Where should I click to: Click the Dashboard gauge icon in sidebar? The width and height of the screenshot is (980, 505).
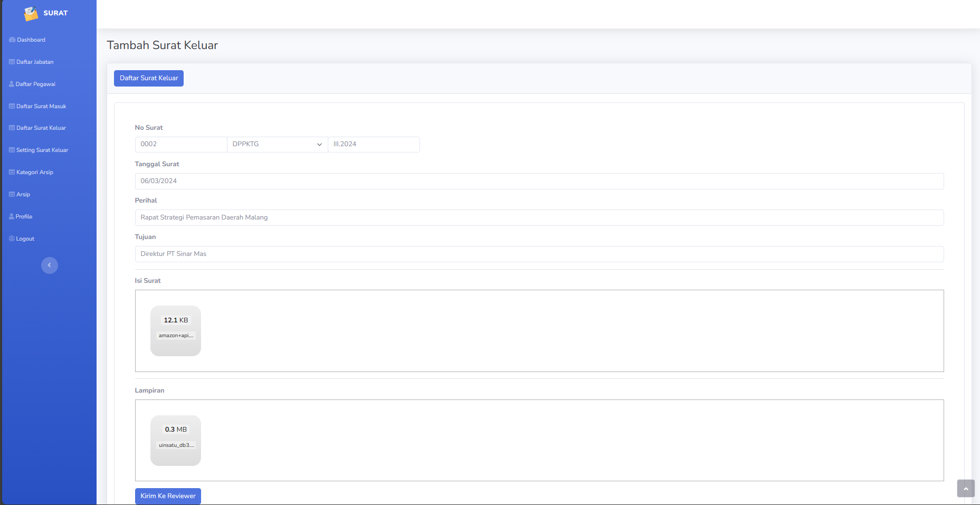pos(12,40)
